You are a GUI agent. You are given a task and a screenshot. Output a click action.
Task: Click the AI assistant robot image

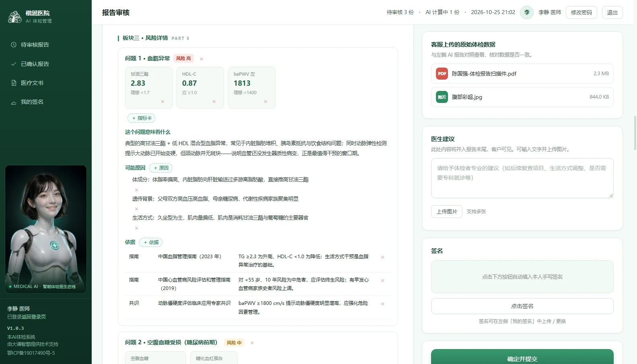tap(46, 229)
